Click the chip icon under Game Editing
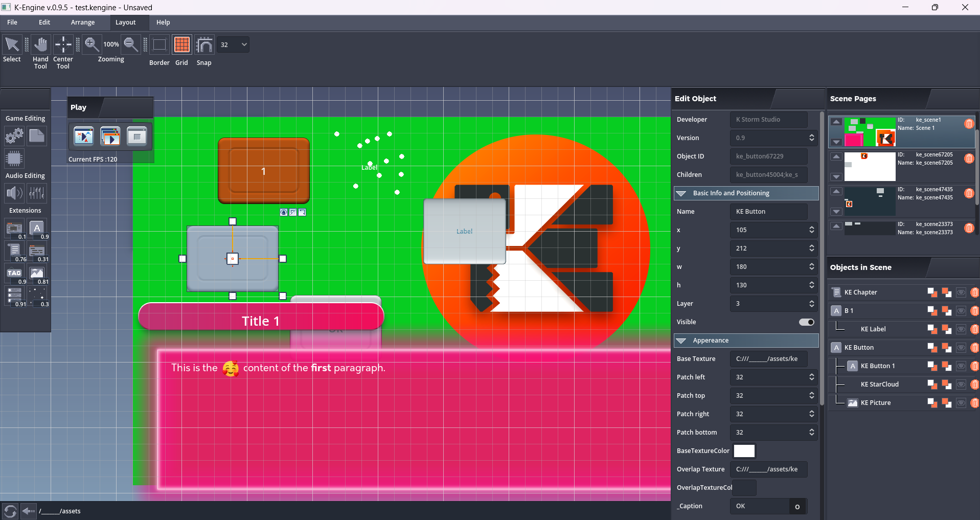This screenshot has height=520, width=980. click(14, 159)
